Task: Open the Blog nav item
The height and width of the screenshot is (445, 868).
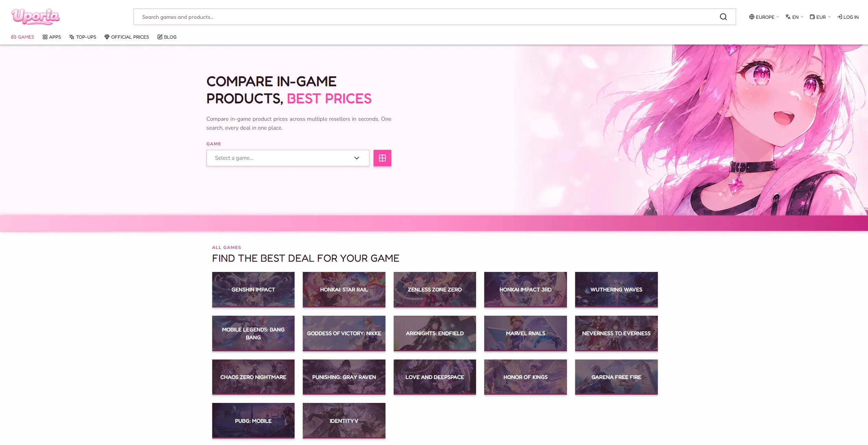Action: click(167, 37)
